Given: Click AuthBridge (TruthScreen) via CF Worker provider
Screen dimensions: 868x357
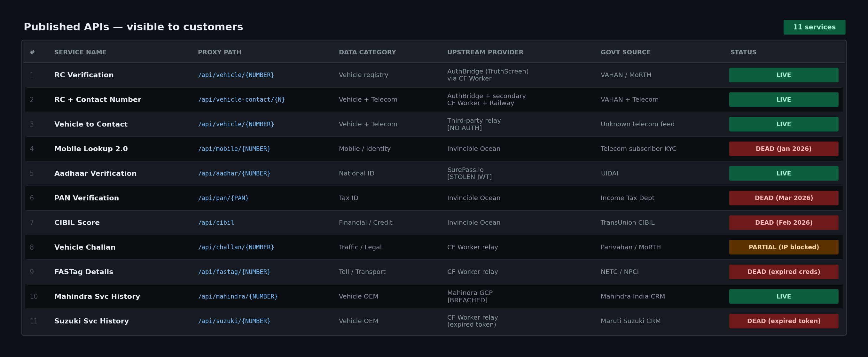Looking at the screenshot, I should tap(488, 75).
